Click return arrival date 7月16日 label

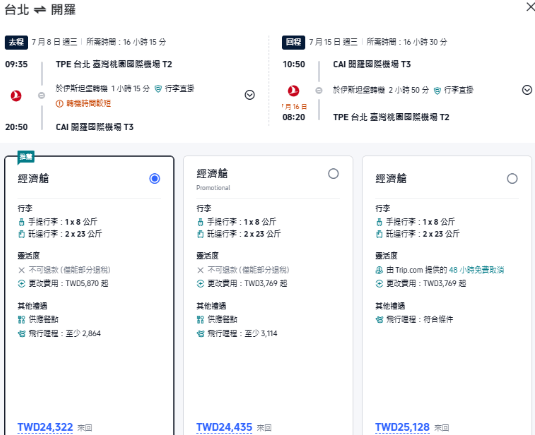point(294,107)
